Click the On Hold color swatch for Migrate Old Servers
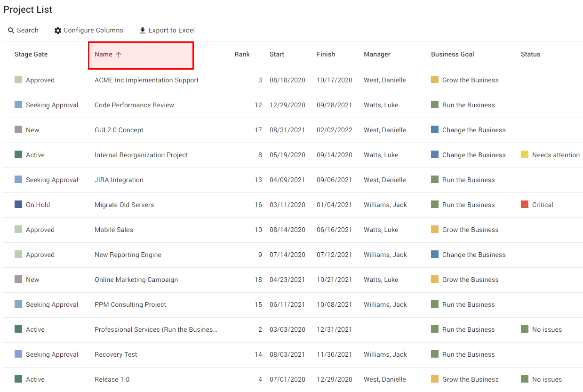583x392 pixels. pyautogui.click(x=18, y=205)
